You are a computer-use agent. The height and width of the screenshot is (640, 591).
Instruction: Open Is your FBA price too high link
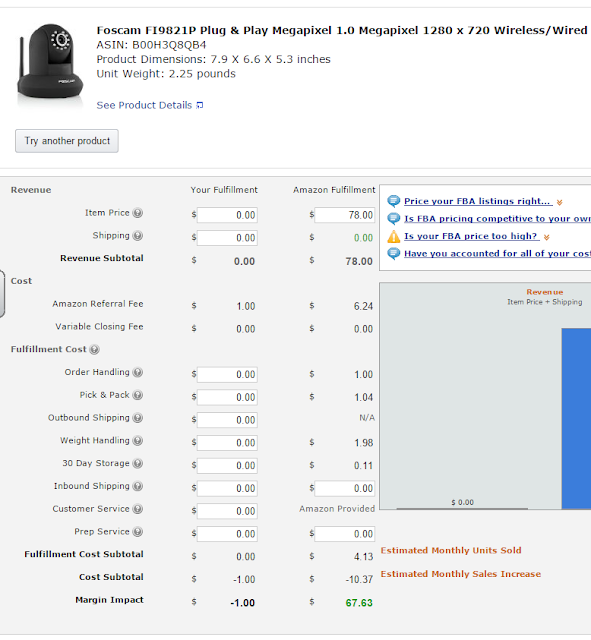pos(471,236)
